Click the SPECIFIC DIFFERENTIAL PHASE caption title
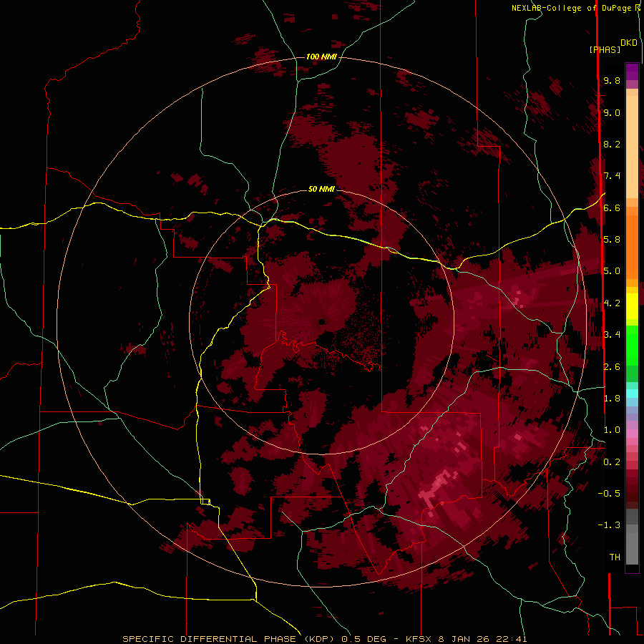 [209, 639]
